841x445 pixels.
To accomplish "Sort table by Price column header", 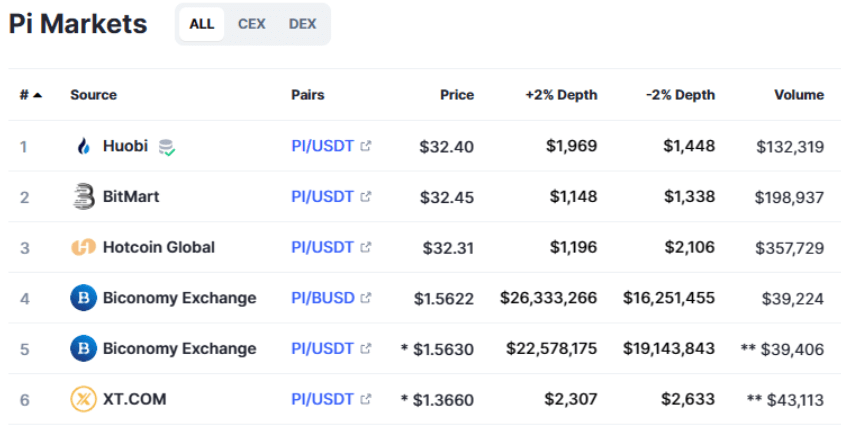I will [x=456, y=95].
